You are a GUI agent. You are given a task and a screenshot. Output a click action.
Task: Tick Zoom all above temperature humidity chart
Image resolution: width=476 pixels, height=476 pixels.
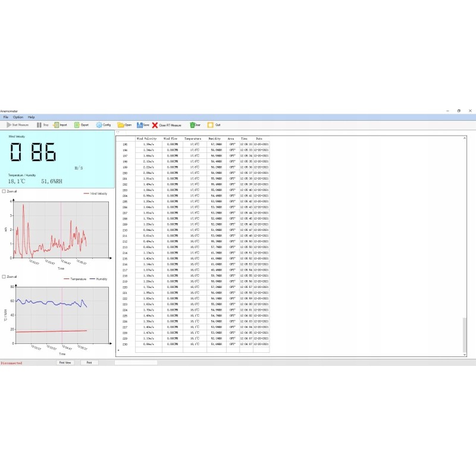(4, 277)
